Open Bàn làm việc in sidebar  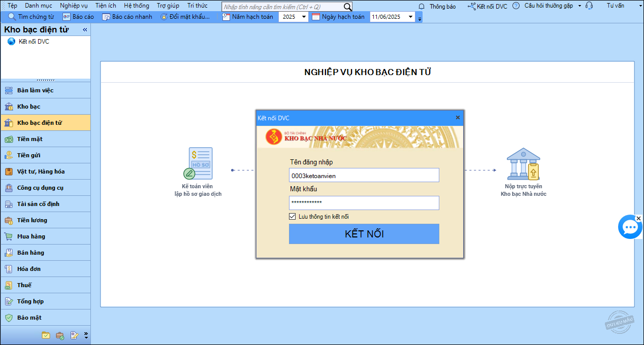click(x=46, y=90)
